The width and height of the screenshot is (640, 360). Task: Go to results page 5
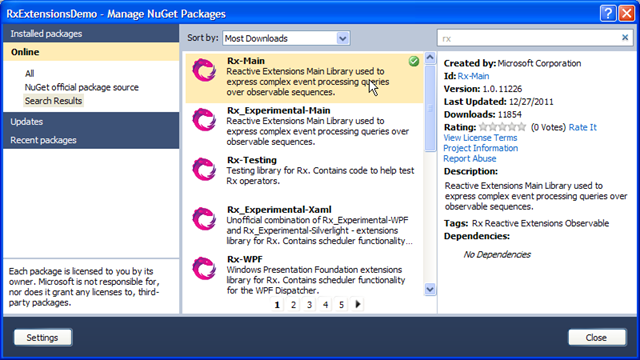click(341, 304)
